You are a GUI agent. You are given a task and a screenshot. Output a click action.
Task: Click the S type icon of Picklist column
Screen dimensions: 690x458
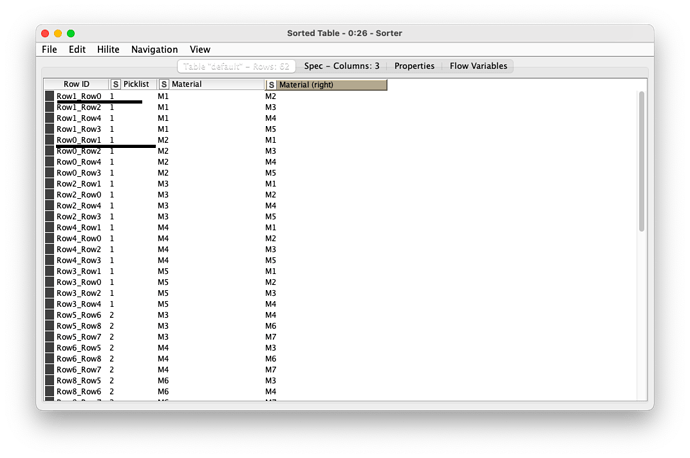pos(116,84)
